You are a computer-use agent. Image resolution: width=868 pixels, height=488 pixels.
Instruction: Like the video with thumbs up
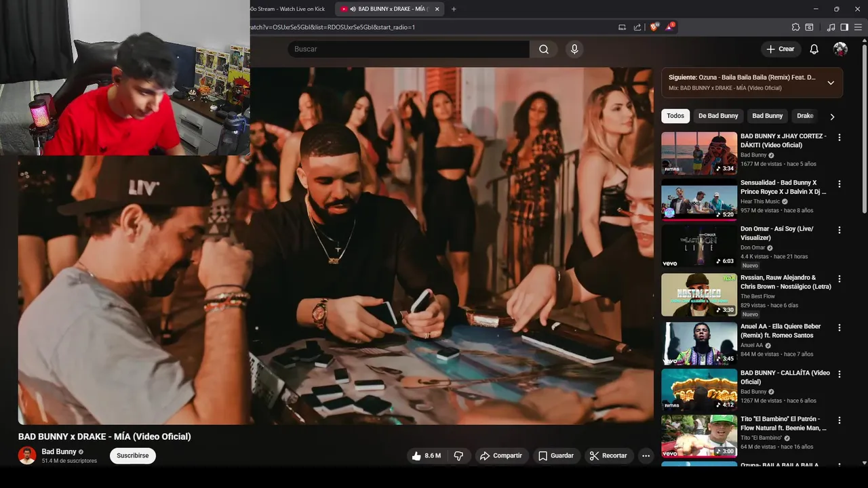[426, 455]
